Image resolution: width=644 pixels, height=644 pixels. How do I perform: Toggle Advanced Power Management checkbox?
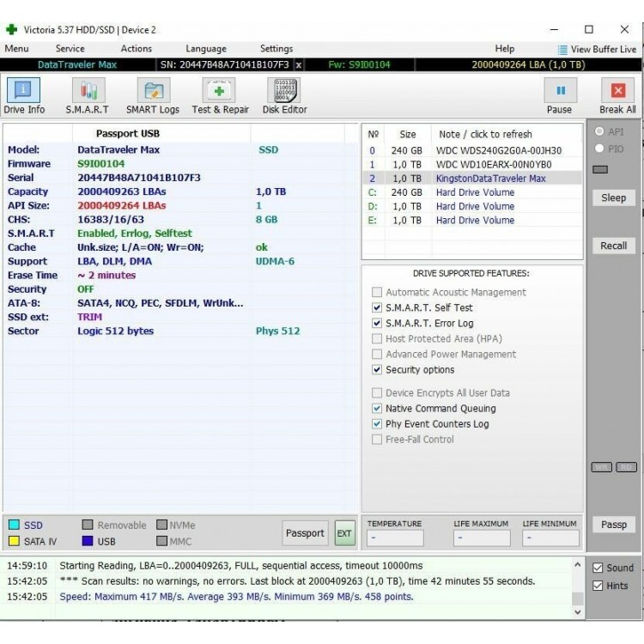click(377, 354)
